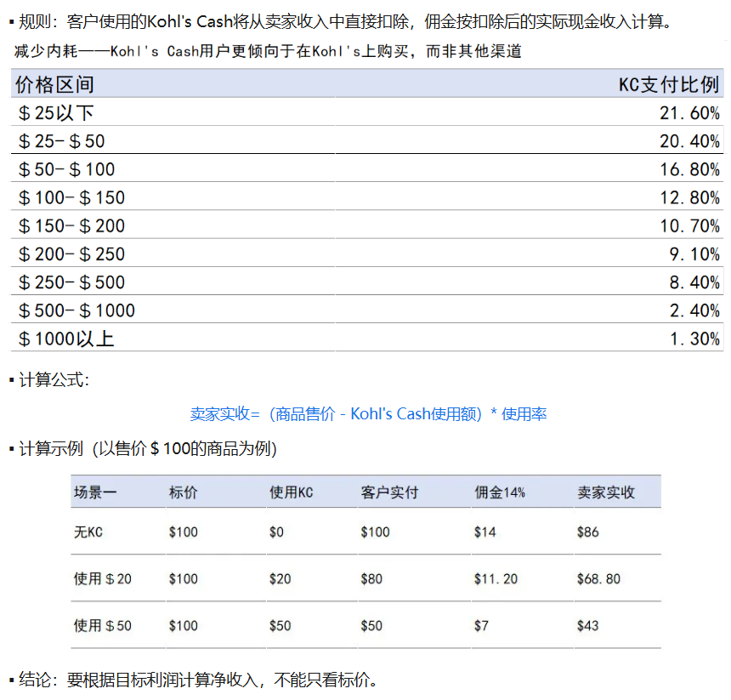Click the KC支付比例 column header

coord(668,84)
